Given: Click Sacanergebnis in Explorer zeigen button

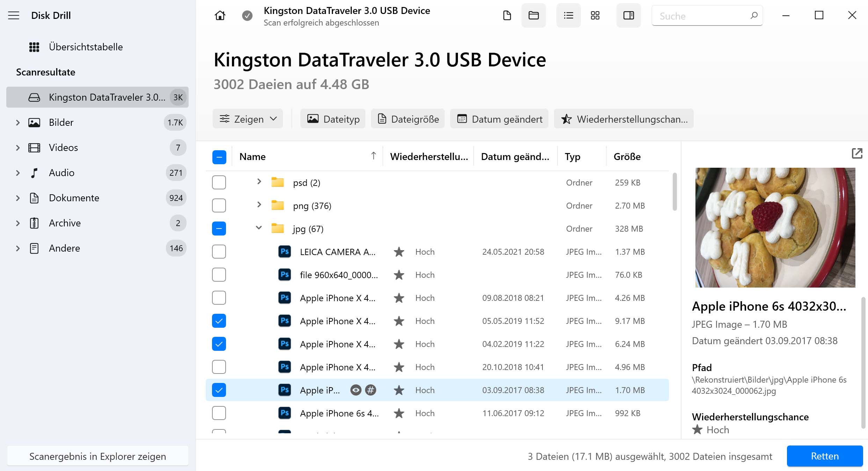Looking at the screenshot, I should coord(97,456).
